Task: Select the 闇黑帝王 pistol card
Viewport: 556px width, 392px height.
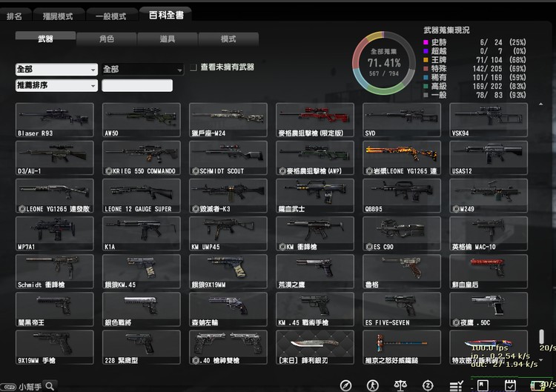Action: point(55,310)
